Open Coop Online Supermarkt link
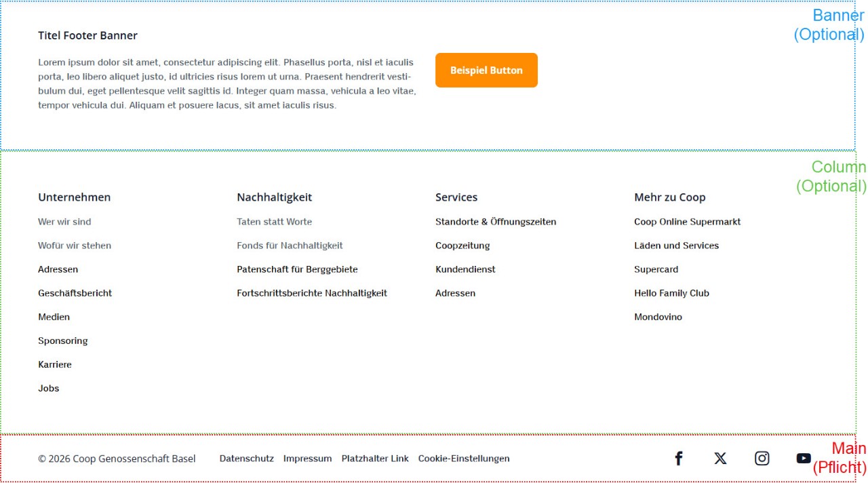868x483 pixels. pos(687,222)
